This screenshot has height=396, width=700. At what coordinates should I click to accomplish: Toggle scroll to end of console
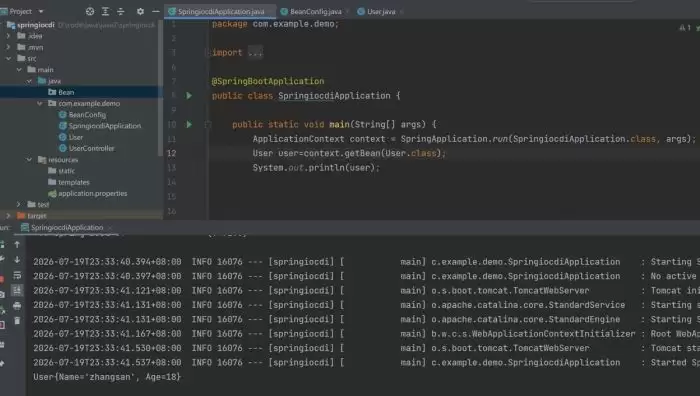tap(17, 290)
